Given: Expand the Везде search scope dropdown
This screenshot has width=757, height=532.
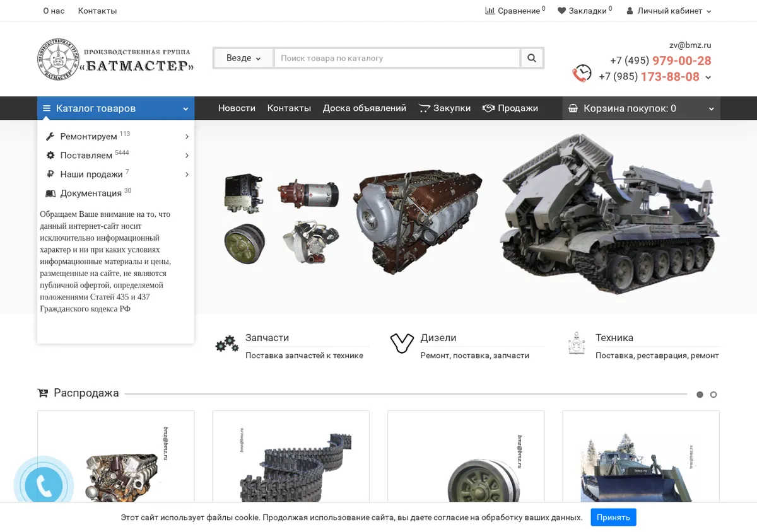Looking at the screenshot, I should [x=244, y=58].
